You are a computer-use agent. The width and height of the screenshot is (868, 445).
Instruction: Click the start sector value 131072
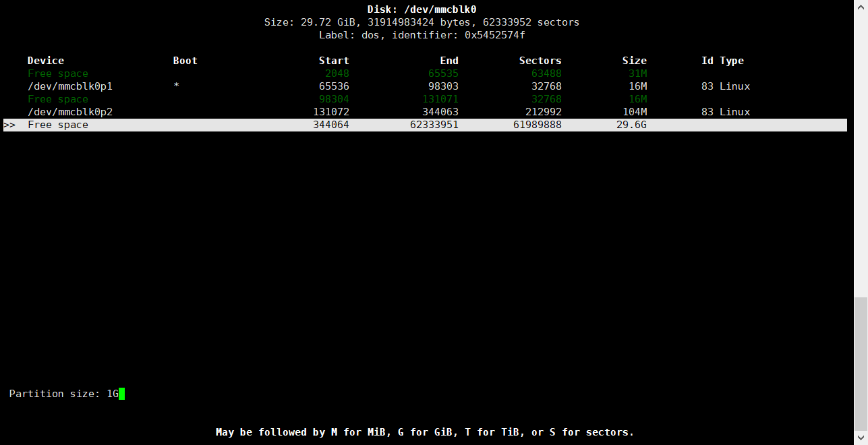click(331, 112)
